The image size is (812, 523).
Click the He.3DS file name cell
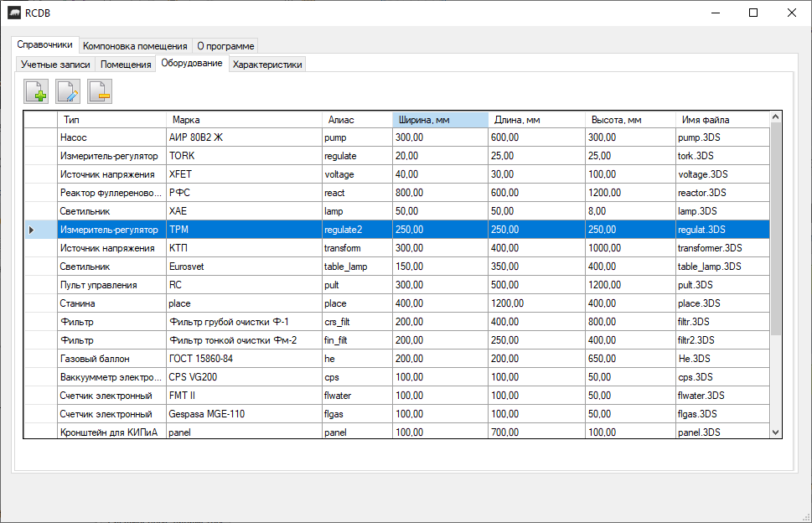point(721,359)
